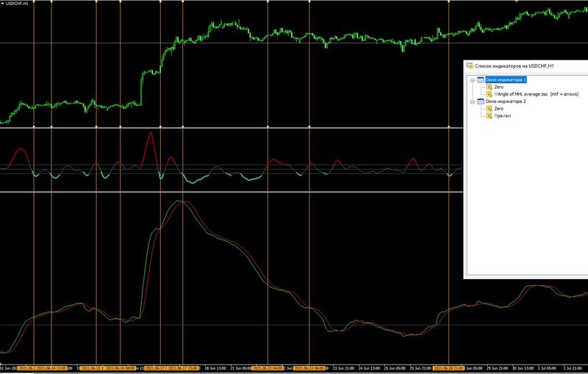Image resolution: width=588 pixels, height=374 pixels.
Task: Select Окно индикатора 1 in indicator list
Action: (506, 80)
